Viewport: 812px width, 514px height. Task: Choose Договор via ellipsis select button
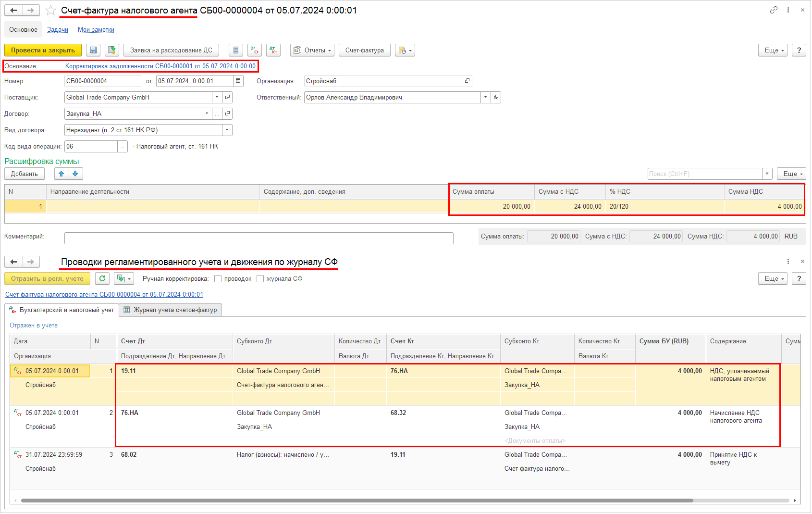[x=217, y=113]
